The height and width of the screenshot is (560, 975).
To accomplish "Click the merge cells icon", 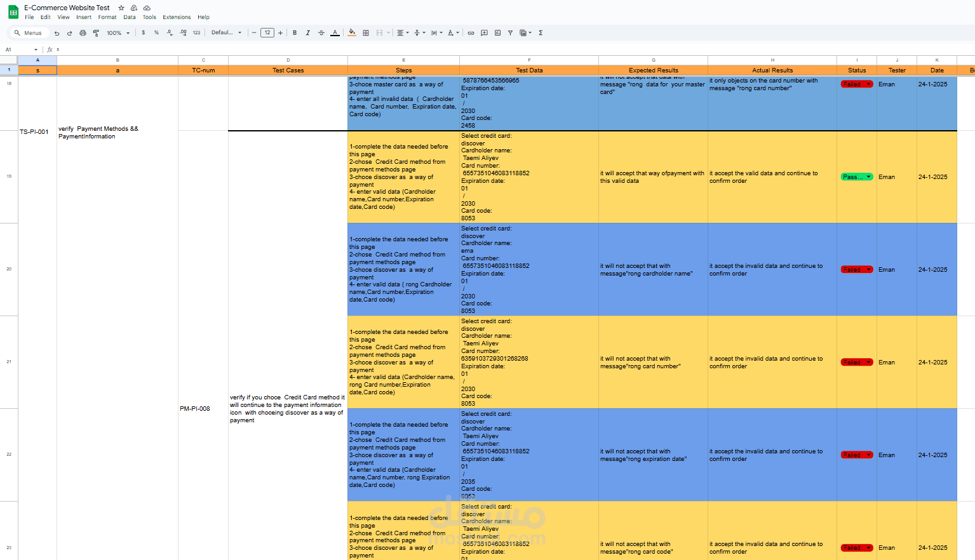I will pos(379,33).
